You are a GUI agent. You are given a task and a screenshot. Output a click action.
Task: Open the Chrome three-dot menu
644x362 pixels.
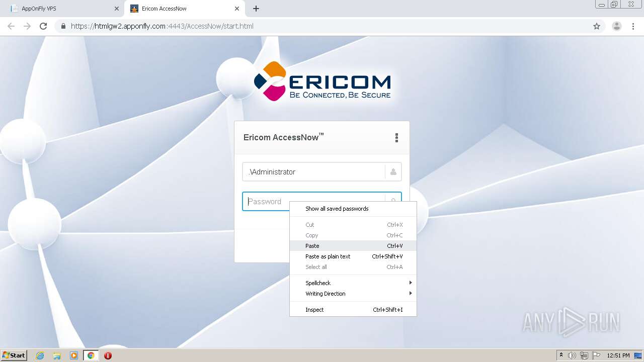633,26
